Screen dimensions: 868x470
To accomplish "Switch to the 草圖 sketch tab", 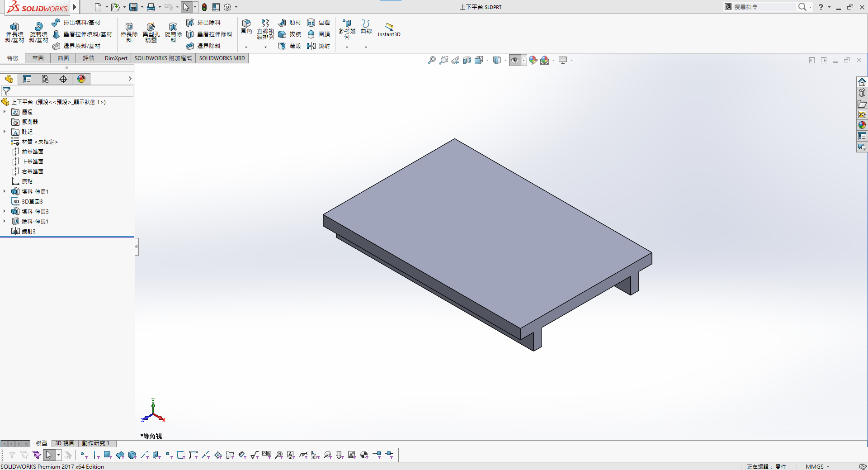I will point(38,58).
